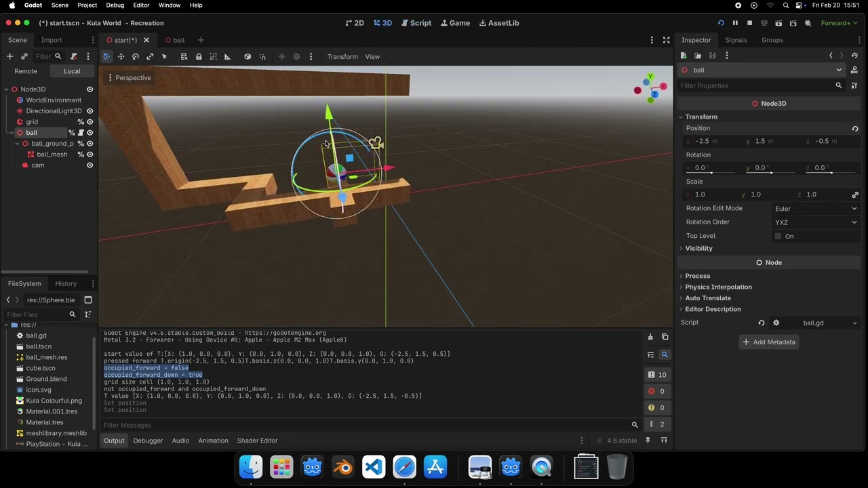
Task: Open the Debugger bottom panel
Action: 148,441
